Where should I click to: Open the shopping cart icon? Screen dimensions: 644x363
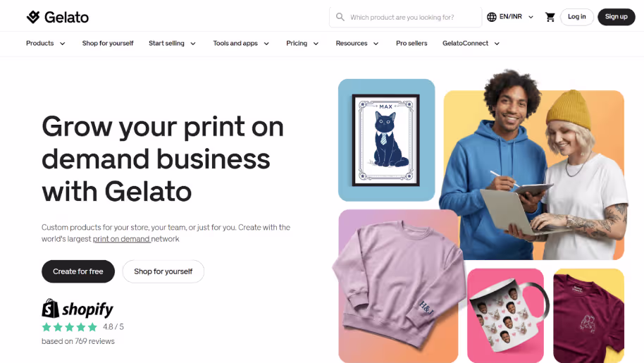550,17
